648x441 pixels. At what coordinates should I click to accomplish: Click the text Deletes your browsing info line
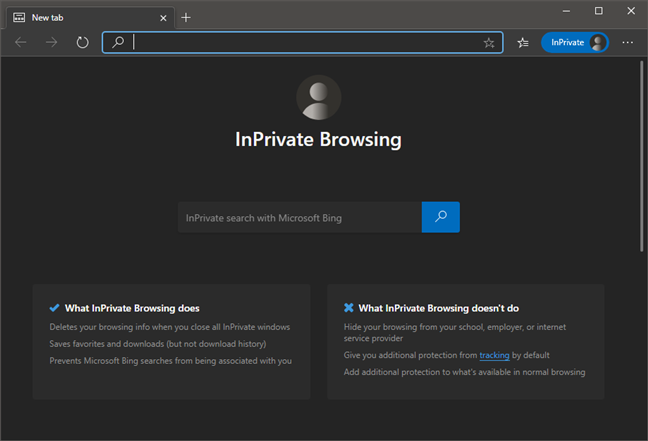(x=170, y=327)
